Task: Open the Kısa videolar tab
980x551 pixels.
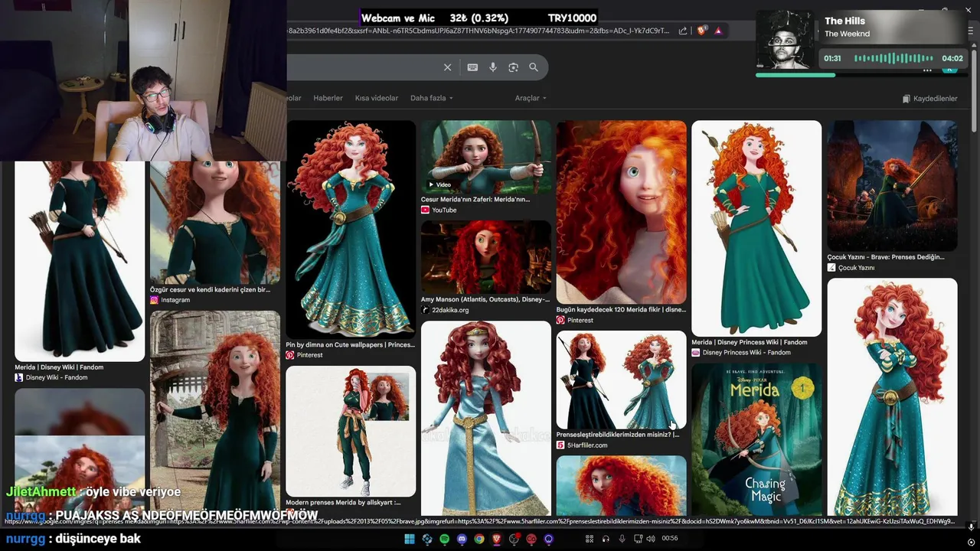Action: click(377, 98)
